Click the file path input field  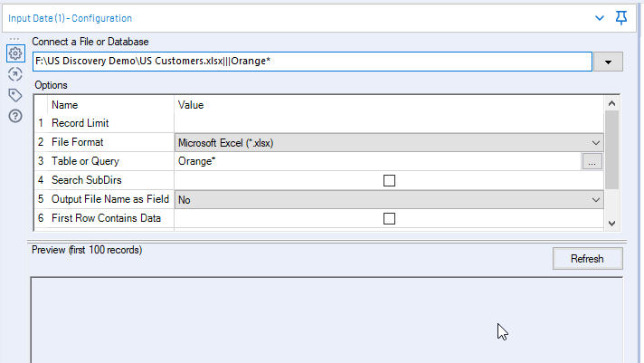pyautogui.click(x=311, y=62)
